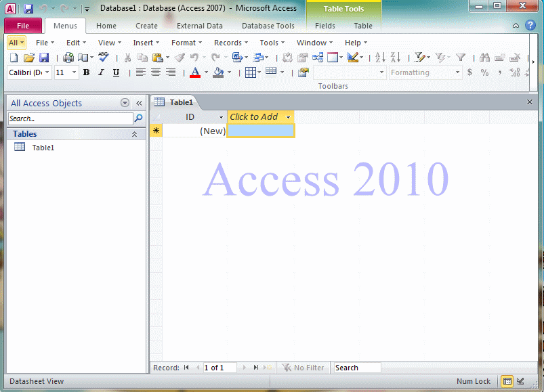Apply currency dollar format

469,72
